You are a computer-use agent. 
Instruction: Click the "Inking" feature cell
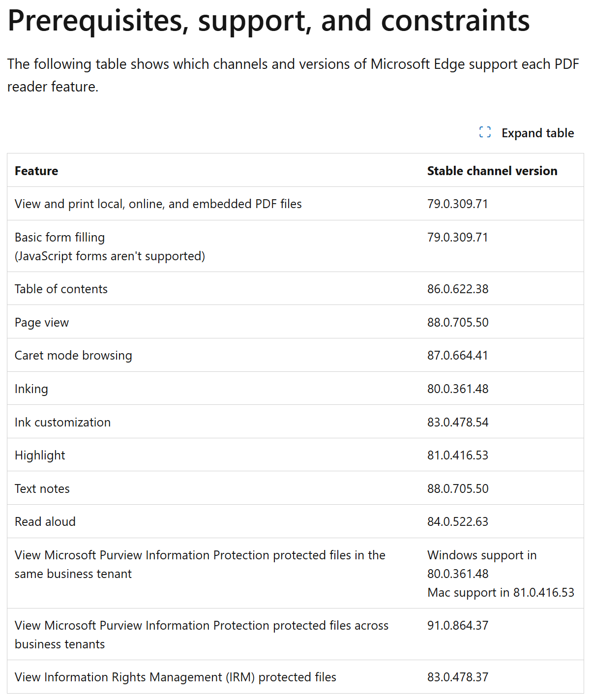(31, 389)
